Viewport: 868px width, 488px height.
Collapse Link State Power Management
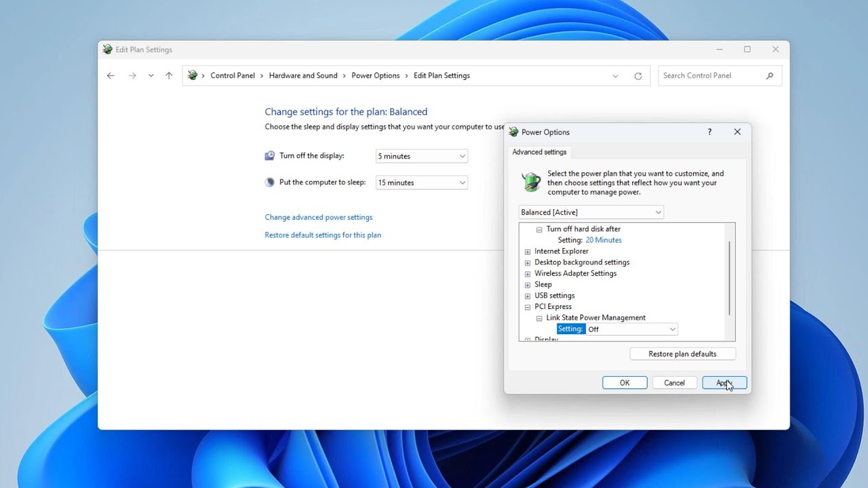[539, 318]
